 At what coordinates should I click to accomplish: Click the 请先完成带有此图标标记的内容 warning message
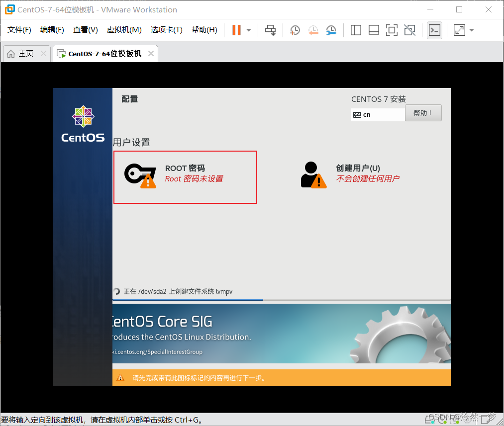200,378
